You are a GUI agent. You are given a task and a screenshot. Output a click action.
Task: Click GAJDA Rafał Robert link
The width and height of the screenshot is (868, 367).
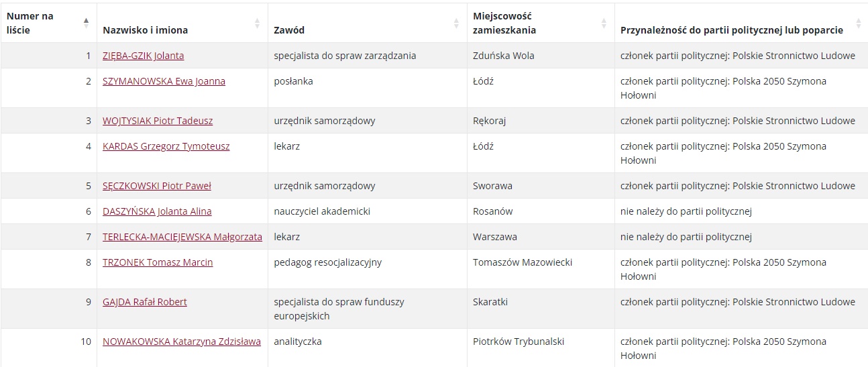(145, 302)
